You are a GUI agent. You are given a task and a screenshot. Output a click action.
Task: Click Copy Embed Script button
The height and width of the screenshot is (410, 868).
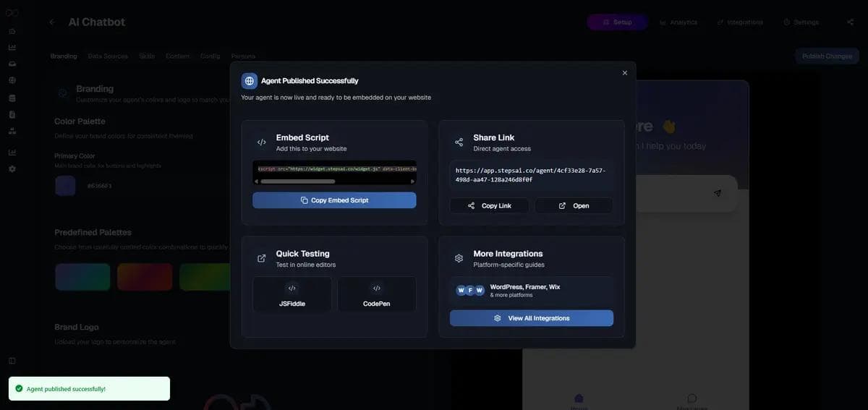[x=334, y=200]
